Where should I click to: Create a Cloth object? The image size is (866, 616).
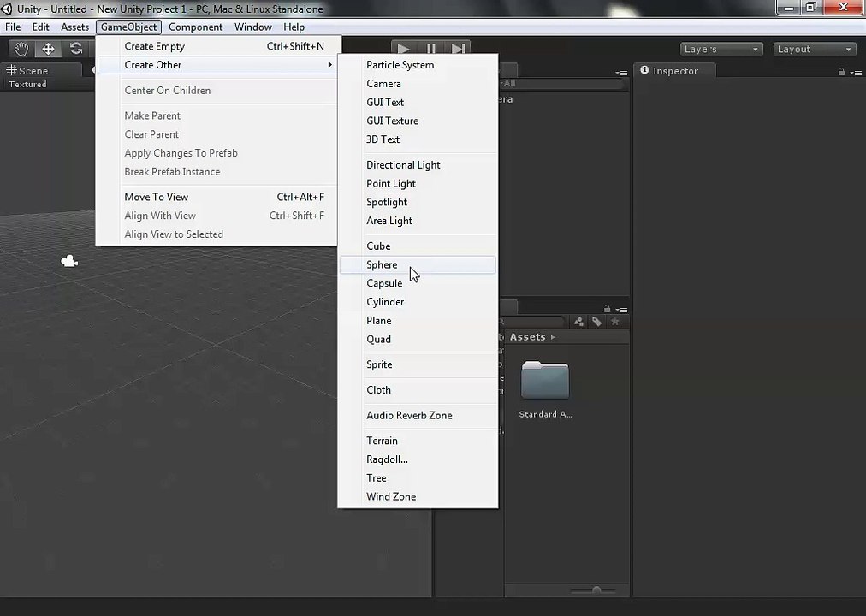pos(418,390)
